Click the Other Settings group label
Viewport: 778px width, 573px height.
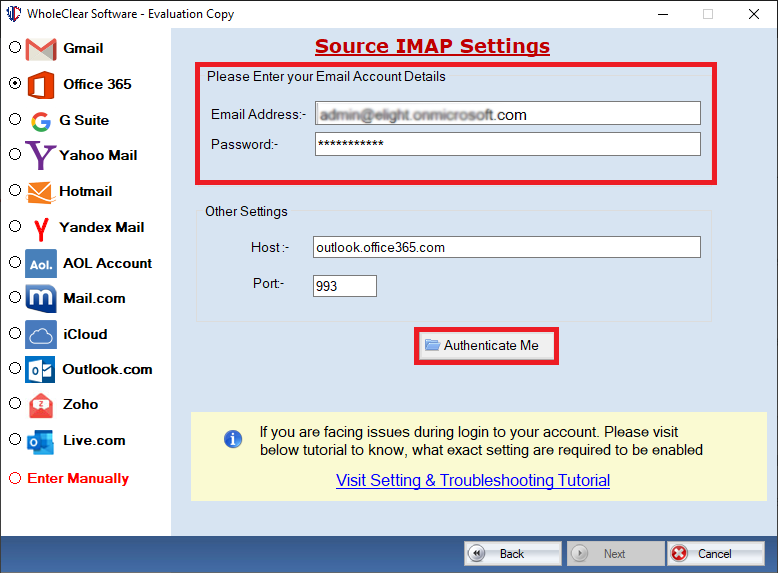click(x=246, y=212)
